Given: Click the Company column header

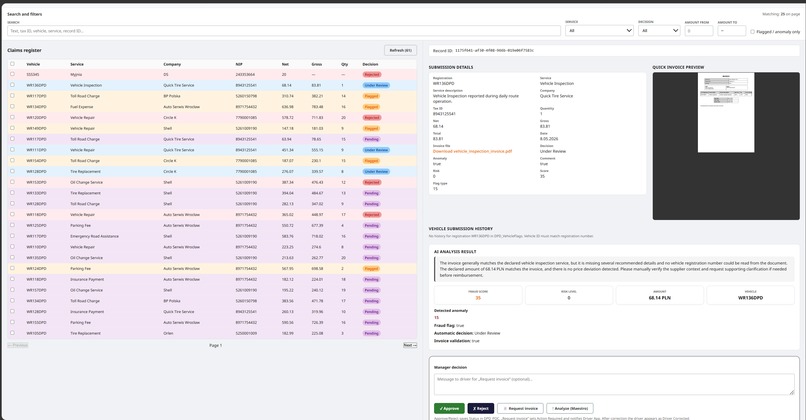Looking at the screenshot, I should click(172, 64).
